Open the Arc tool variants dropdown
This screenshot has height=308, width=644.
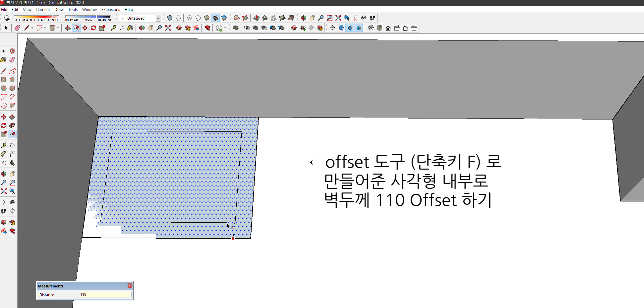click(45, 28)
